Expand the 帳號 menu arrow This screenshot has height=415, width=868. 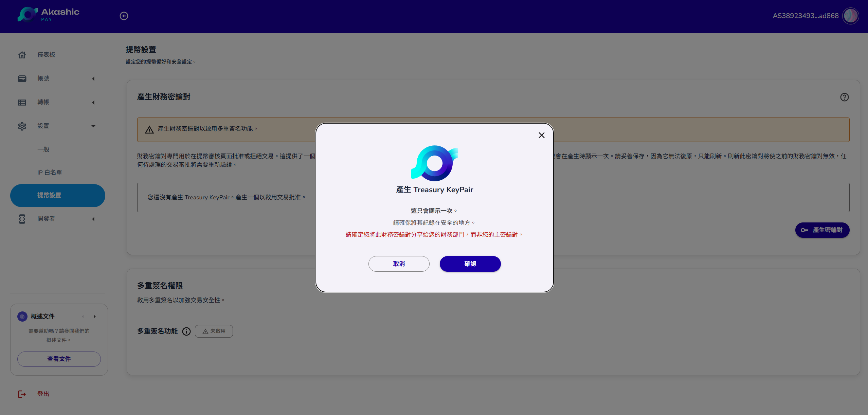click(x=93, y=79)
